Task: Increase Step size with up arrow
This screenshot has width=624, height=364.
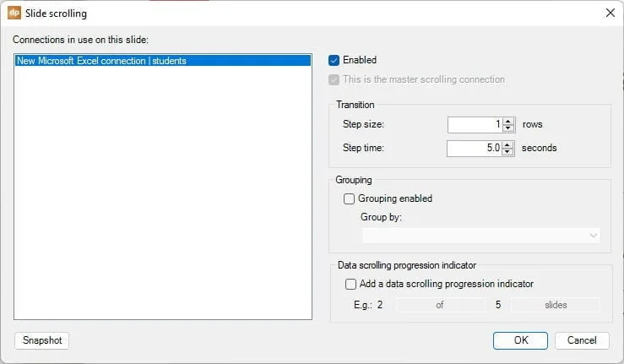Action: (x=507, y=122)
